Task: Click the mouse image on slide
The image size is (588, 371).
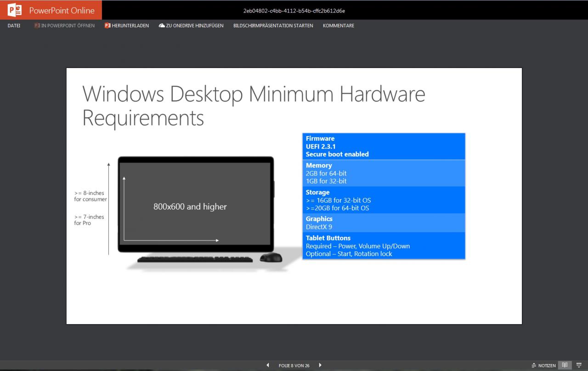Action: click(271, 257)
